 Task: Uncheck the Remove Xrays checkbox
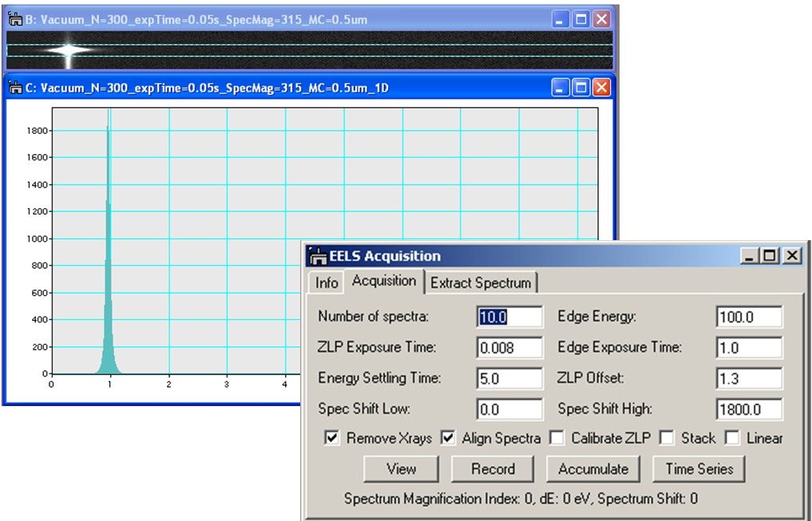tap(331, 438)
